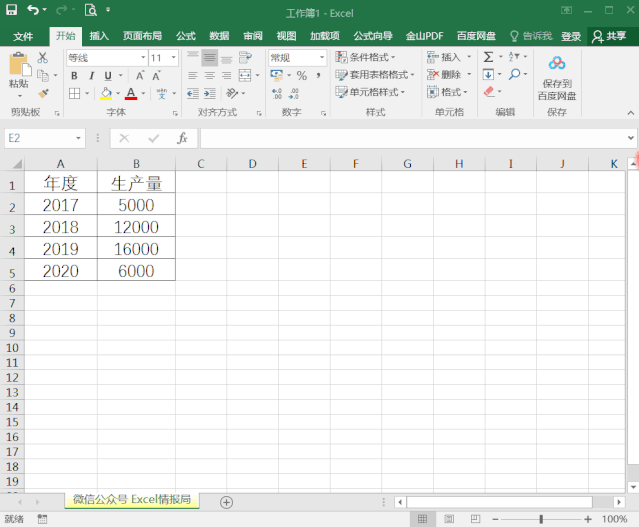Open font size dropdown showing 11

coord(174,57)
